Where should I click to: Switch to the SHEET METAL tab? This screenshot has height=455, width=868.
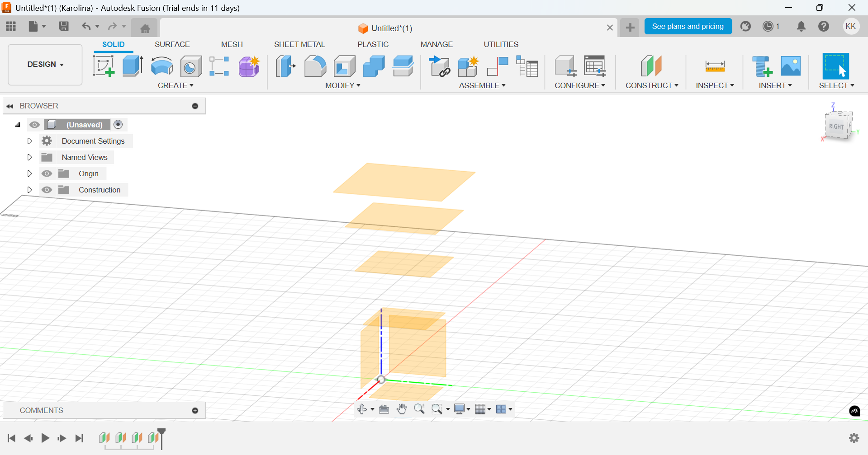(x=299, y=44)
